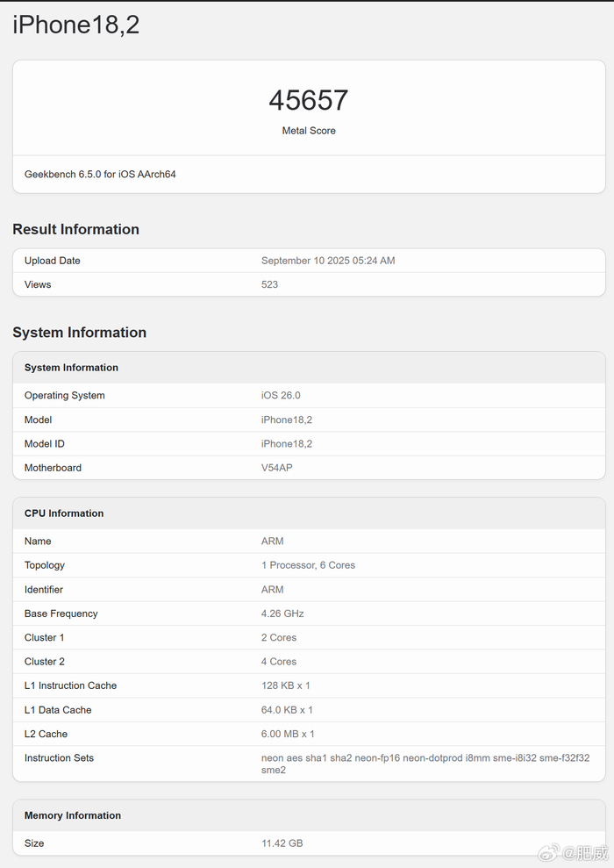Click the Size label under Memory Information
Screen dimensions: 614x868
click(33, 843)
